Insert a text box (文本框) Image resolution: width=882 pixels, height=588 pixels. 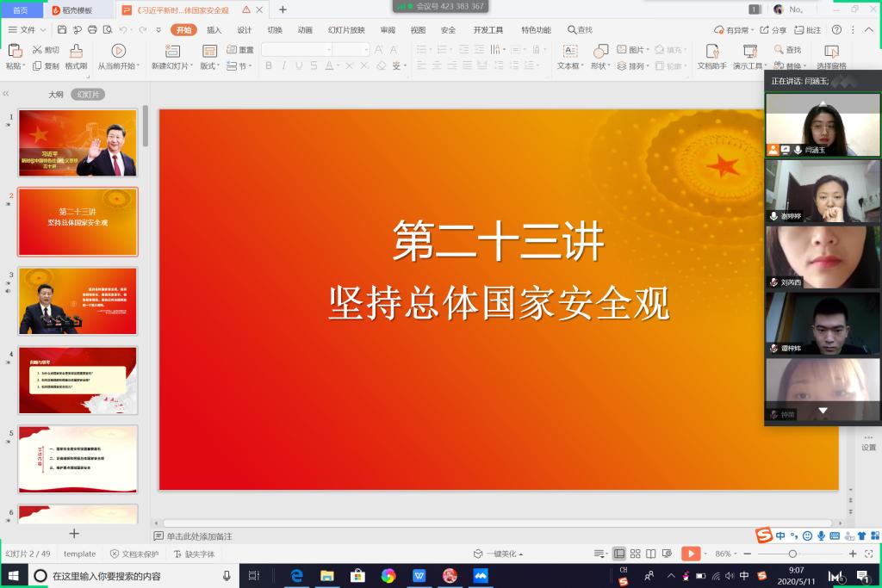pos(569,52)
